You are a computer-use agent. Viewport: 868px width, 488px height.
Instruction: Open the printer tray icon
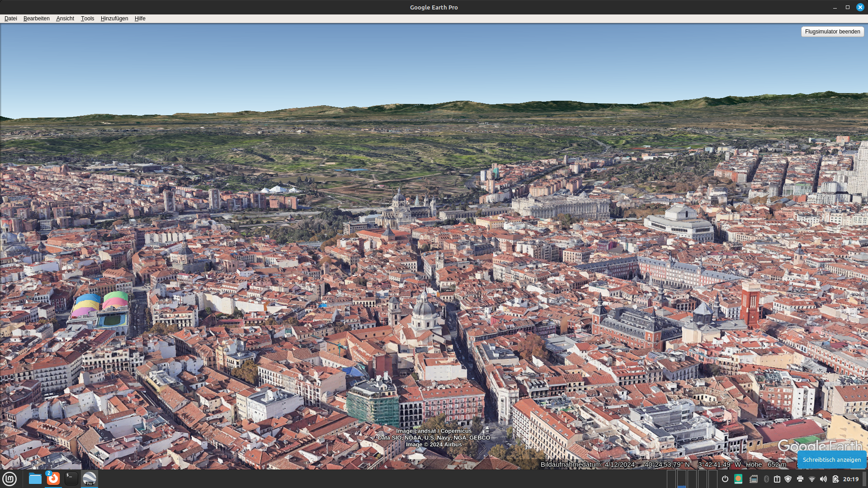click(800, 479)
